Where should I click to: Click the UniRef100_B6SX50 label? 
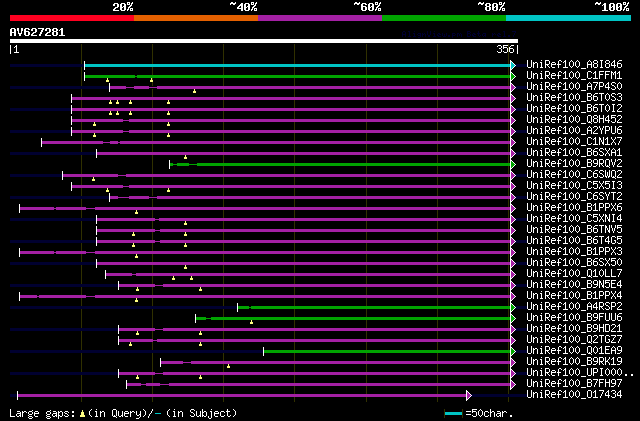(574, 263)
